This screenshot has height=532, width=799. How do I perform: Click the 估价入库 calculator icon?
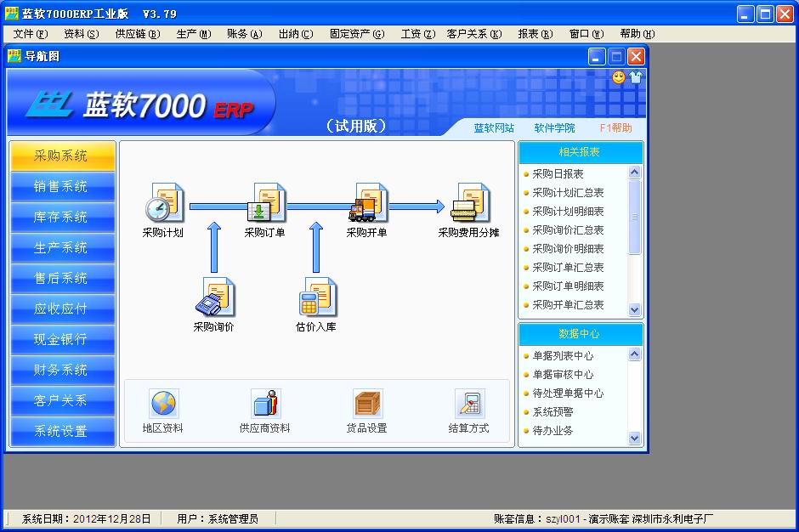[x=316, y=297]
